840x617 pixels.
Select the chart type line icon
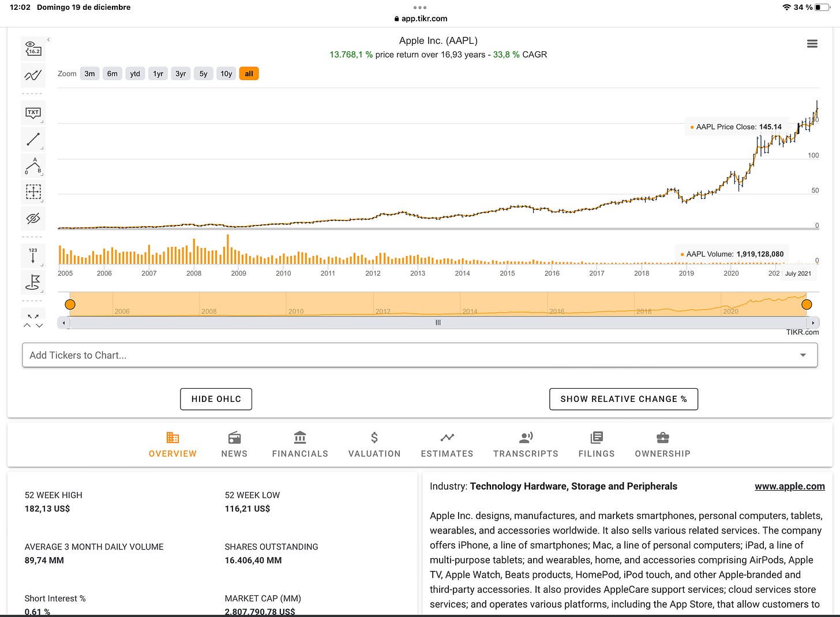33,75
